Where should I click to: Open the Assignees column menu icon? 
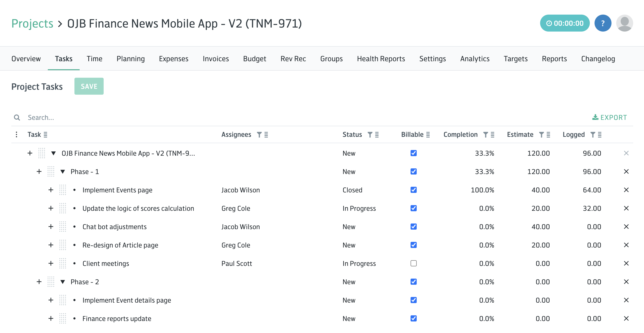coord(266,135)
